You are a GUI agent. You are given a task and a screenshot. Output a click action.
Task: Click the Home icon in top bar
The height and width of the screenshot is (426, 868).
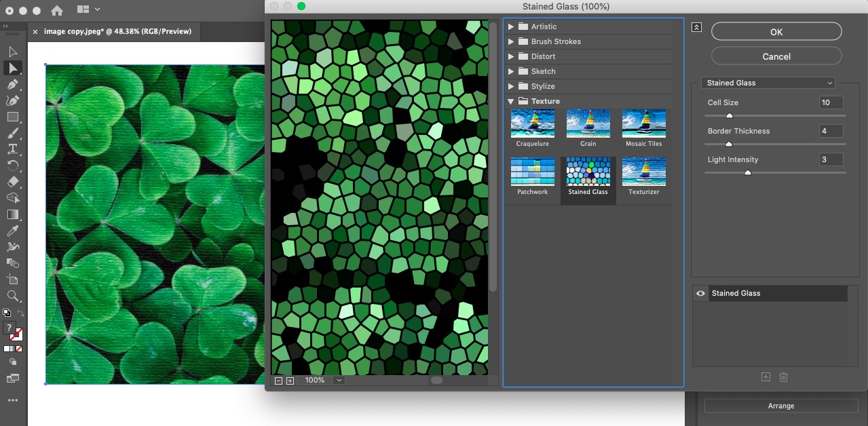pyautogui.click(x=57, y=10)
